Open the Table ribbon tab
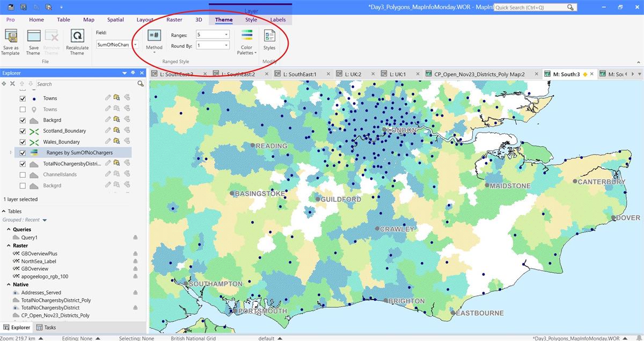 63,20
